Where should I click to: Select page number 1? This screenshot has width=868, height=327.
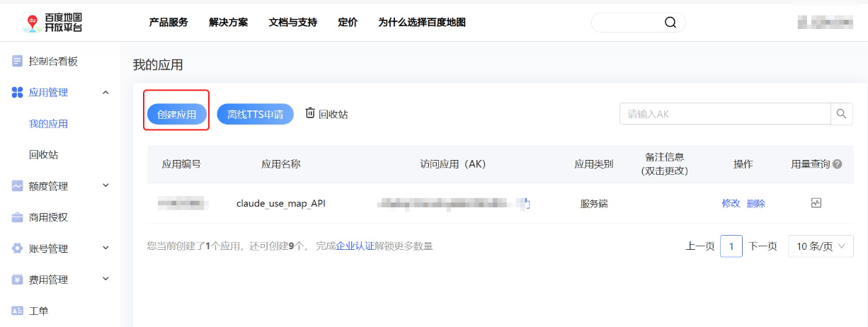(x=731, y=246)
